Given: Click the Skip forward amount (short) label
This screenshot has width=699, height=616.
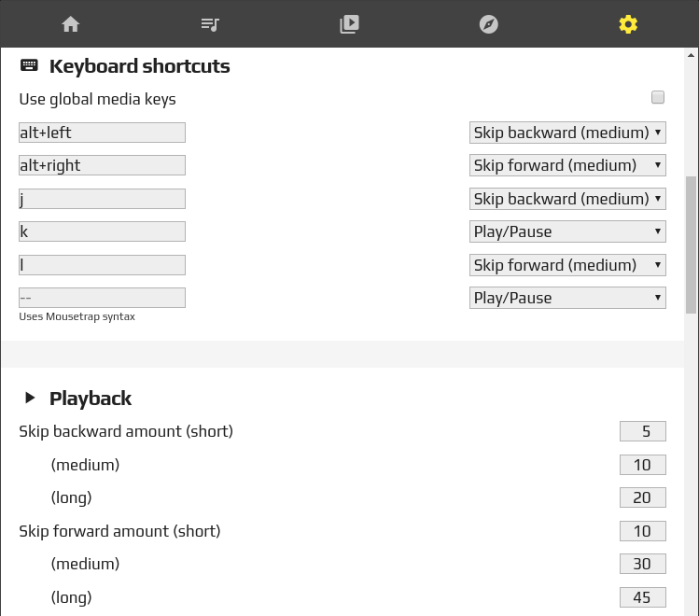Looking at the screenshot, I should pos(119,531).
